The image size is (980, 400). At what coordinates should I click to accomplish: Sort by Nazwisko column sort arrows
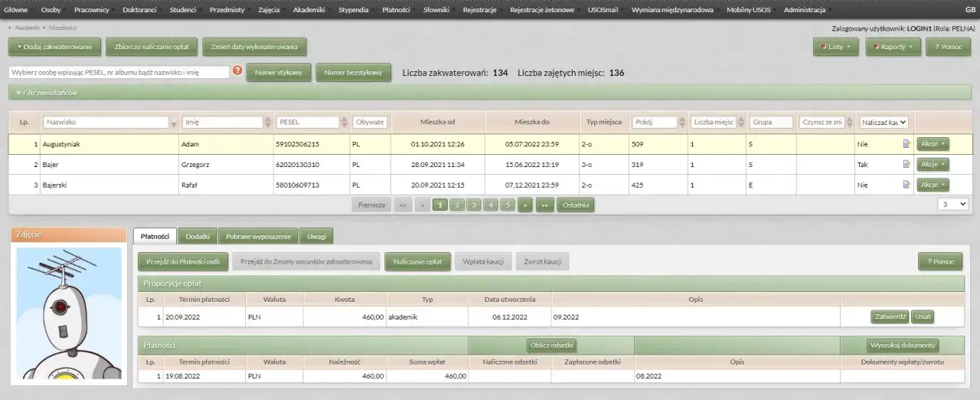175,123
